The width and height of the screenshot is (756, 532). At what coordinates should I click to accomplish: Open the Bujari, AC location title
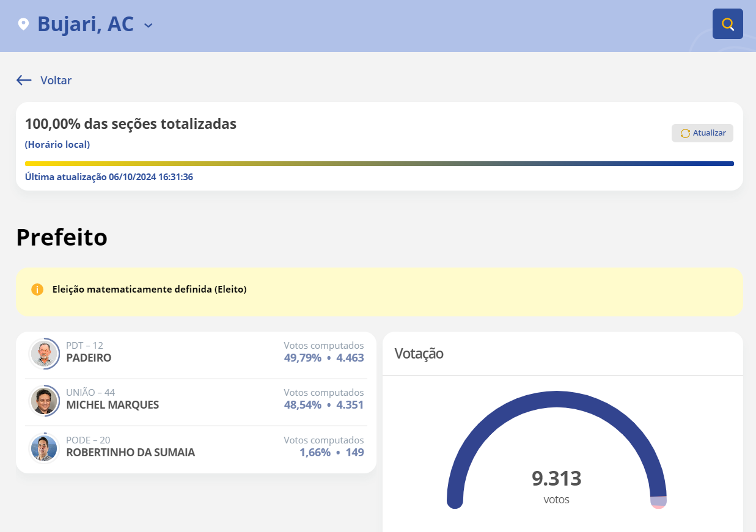pyautogui.click(x=85, y=24)
